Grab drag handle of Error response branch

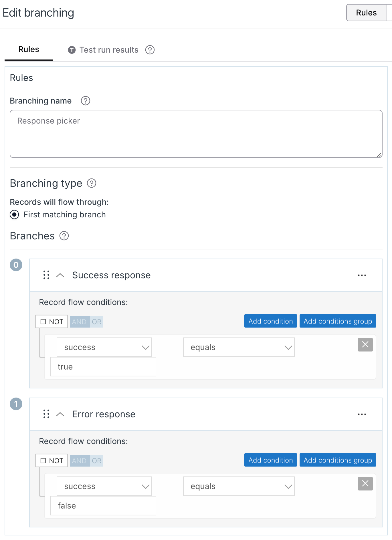46,414
